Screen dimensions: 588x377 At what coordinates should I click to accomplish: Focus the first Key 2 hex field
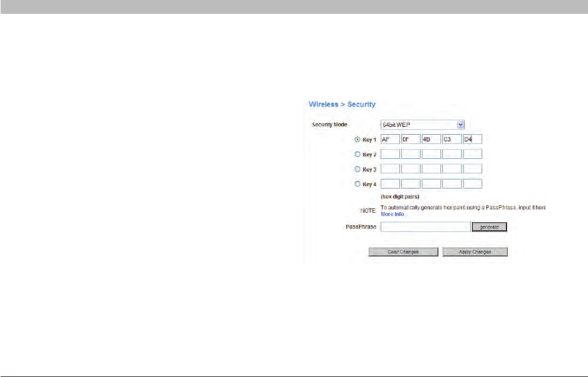390,154
